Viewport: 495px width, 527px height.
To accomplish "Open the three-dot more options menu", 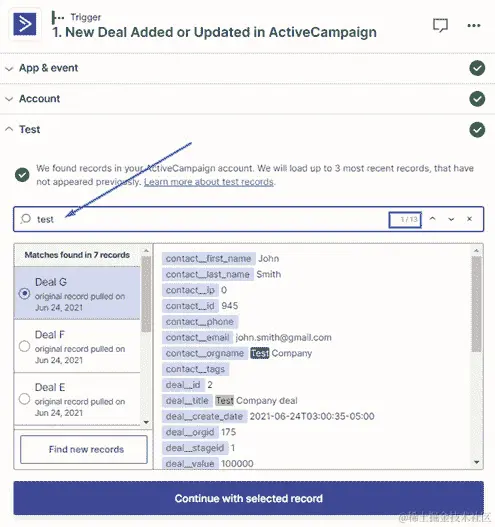I will pos(474,26).
